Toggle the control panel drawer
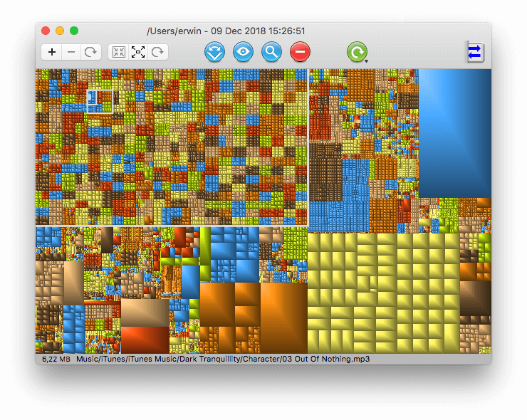Viewport: 527px width, 420px height. coord(475,52)
